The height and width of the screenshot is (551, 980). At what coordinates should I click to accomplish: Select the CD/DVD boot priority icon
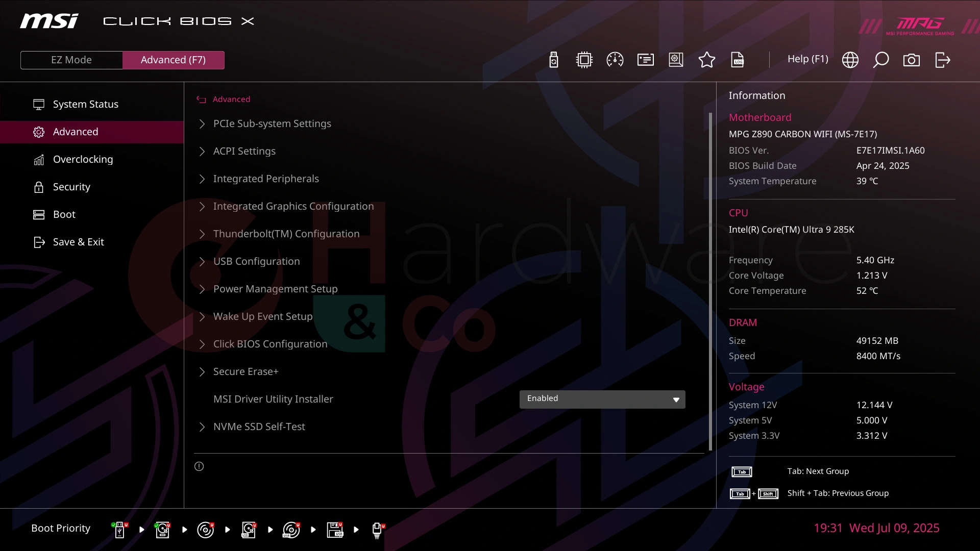205,530
